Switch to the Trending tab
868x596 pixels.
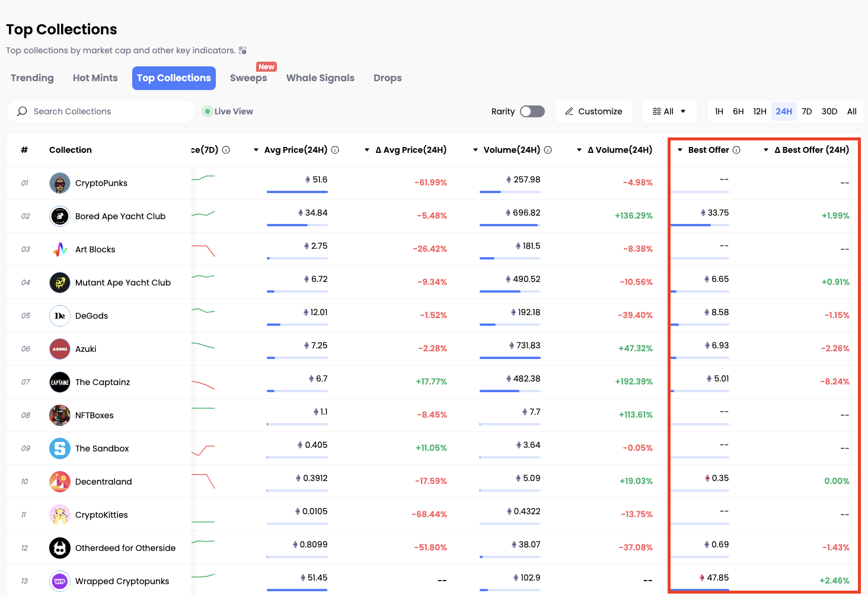[32, 78]
